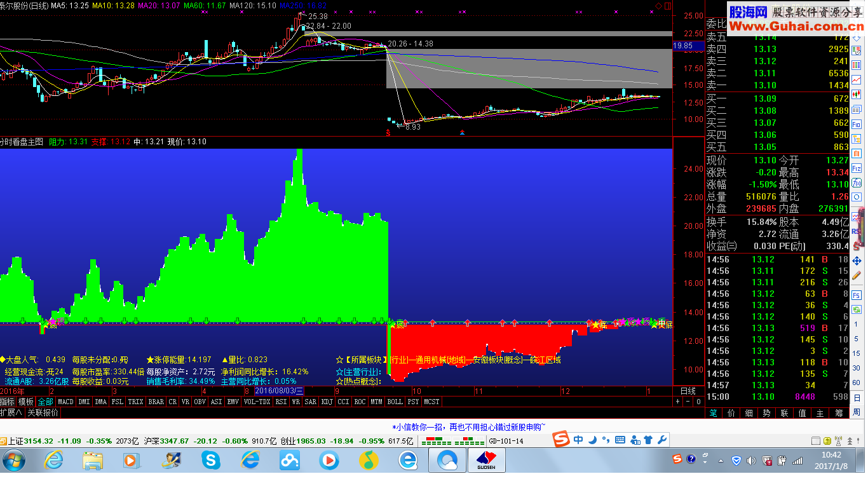
Task: Open the Sogou soft keyboard icon
Action: click(x=620, y=440)
